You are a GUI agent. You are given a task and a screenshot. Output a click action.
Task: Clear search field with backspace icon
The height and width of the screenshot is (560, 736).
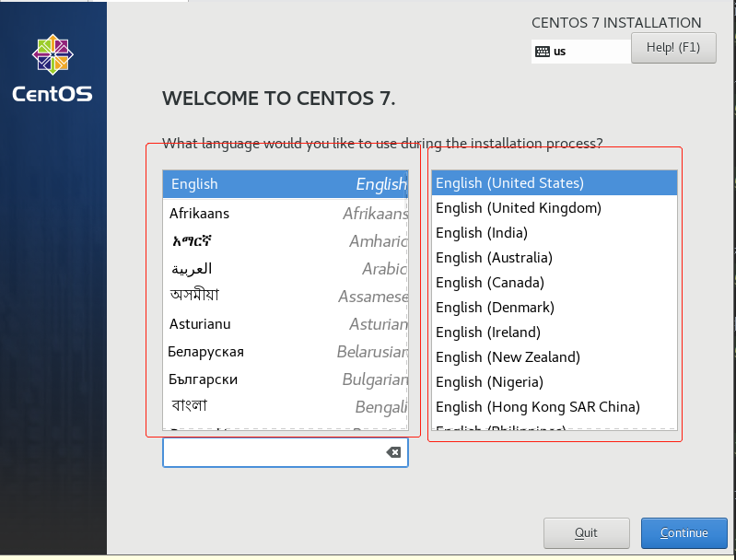click(393, 452)
